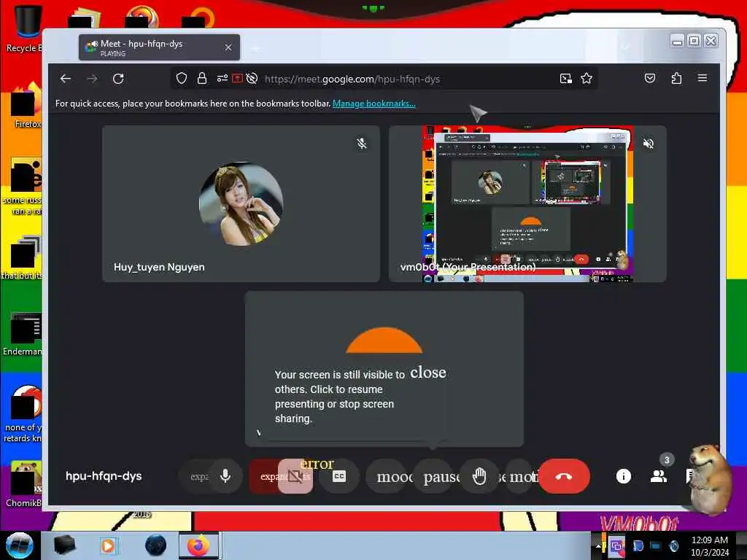This screenshot has width=747, height=560.
Task: Open the Enderman desktop icon
Action: pos(23,333)
